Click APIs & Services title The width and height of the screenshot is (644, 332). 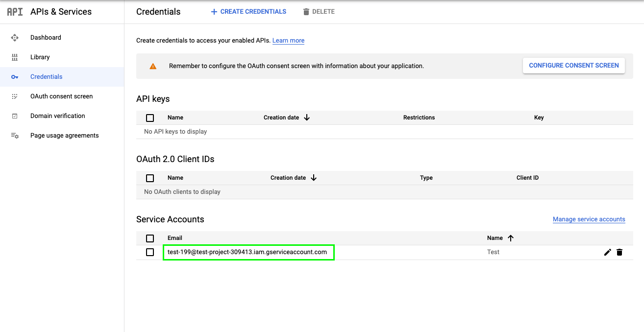[x=61, y=12]
